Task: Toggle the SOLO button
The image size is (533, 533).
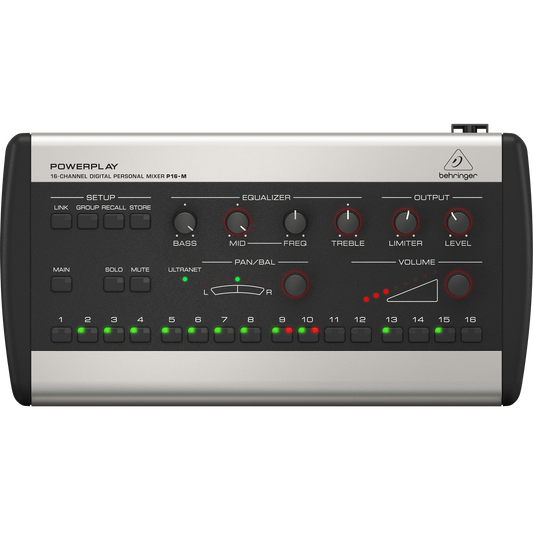Action: (x=114, y=284)
